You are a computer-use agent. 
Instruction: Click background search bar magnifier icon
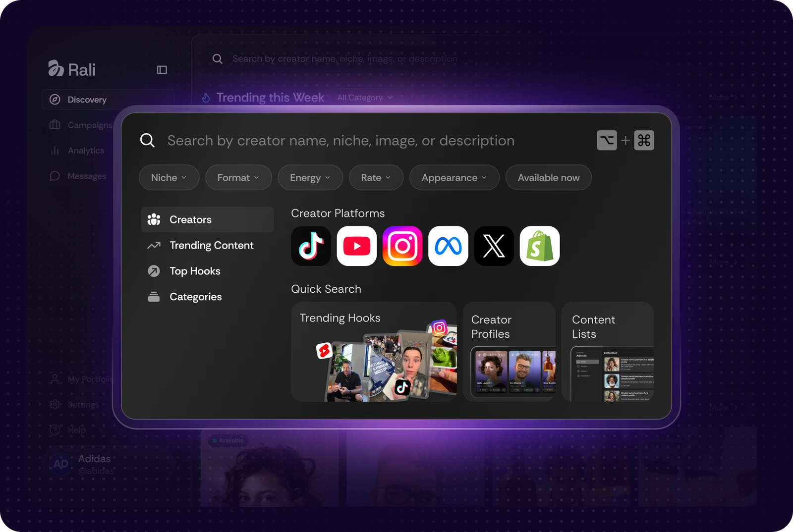[218, 59]
